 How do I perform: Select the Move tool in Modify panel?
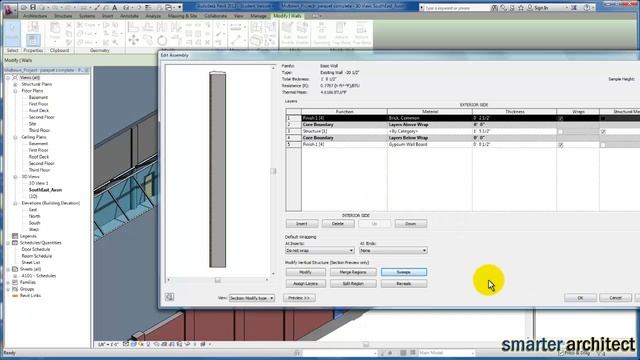[x=133, y=40]
